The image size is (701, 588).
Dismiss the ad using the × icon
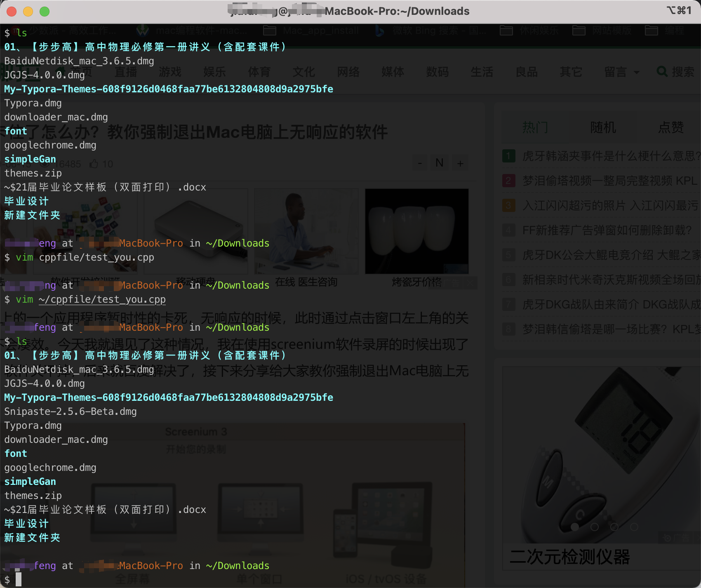point(470,283)
